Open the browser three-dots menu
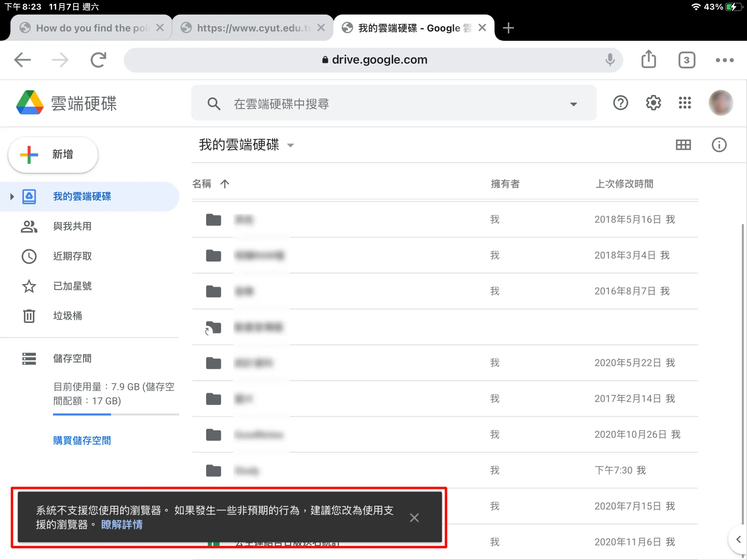Viewport: 747px width, 560px height. (x=725, y=60)
